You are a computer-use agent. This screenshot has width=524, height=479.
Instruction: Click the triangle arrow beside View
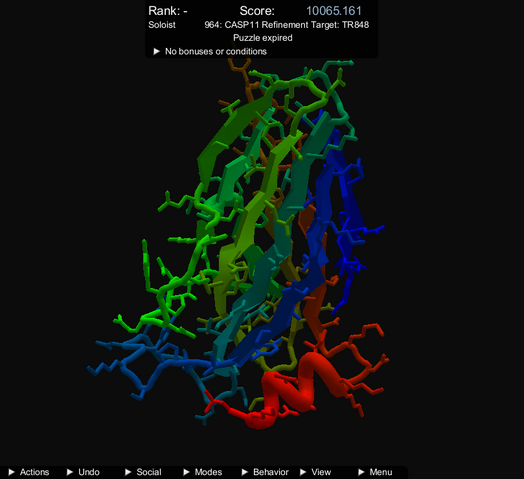(303, 472)
